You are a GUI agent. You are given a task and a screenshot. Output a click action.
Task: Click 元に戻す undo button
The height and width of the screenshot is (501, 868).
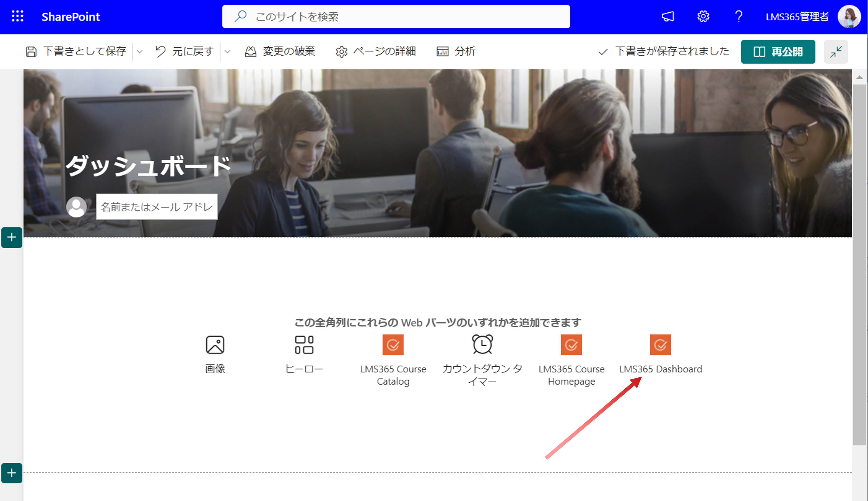point(184,51)
